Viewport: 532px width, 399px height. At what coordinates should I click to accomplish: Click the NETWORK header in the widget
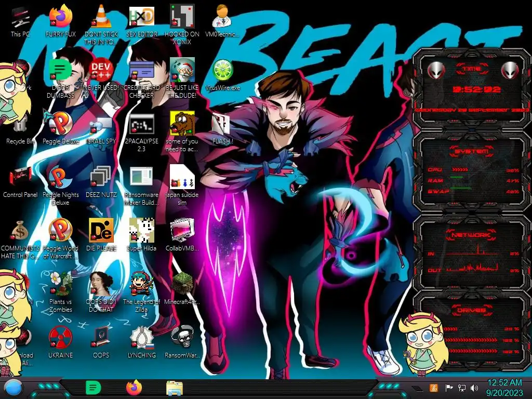coord(471,235)
